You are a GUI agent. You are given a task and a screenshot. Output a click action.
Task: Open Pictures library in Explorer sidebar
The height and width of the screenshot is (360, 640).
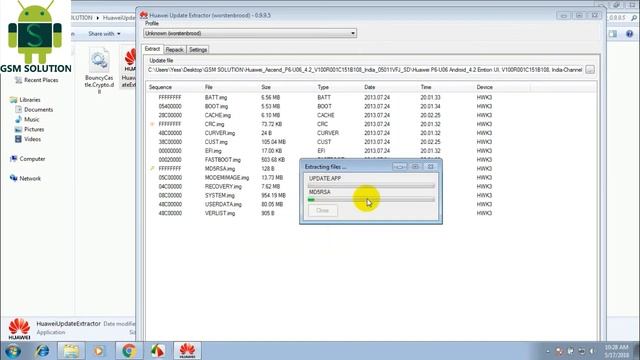coord(29,129)
